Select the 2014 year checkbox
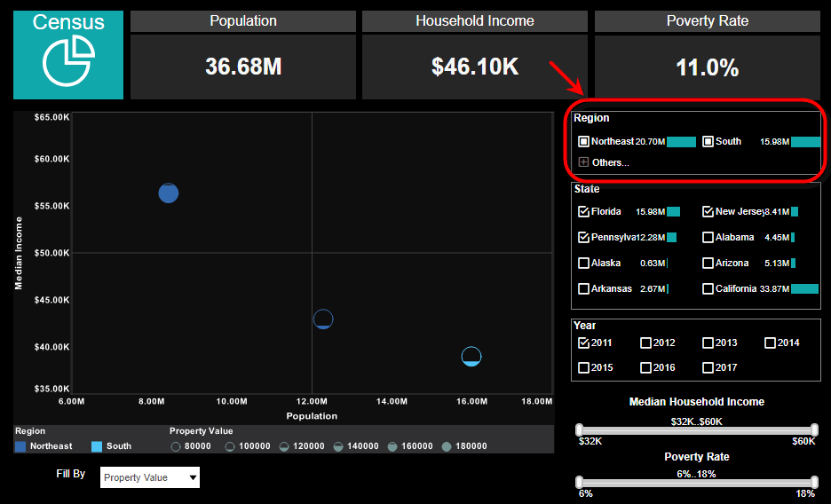Viewport: 831px width, 504px height. [x=770, y=343]
